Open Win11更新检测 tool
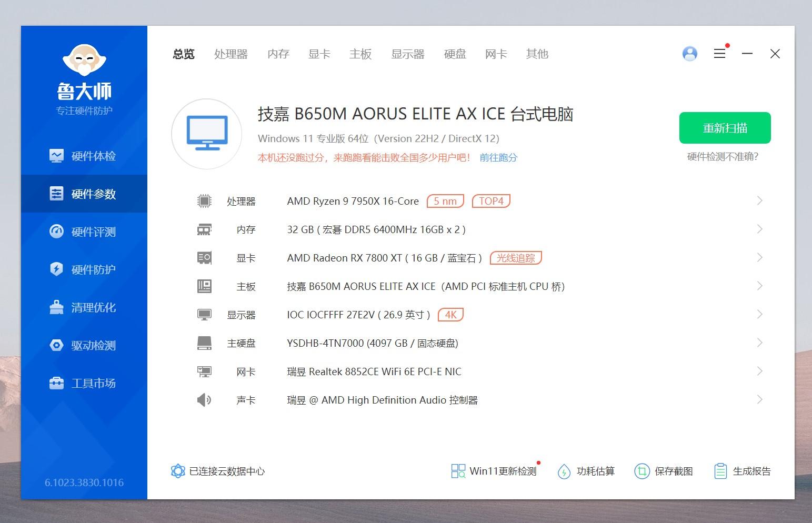 [x=495, y=471]
